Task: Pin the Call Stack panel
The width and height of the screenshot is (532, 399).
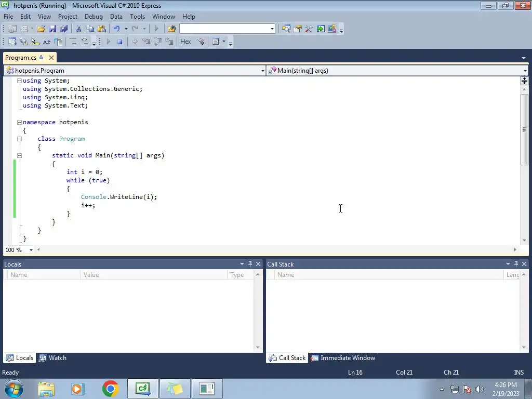Action: [516, 264]
